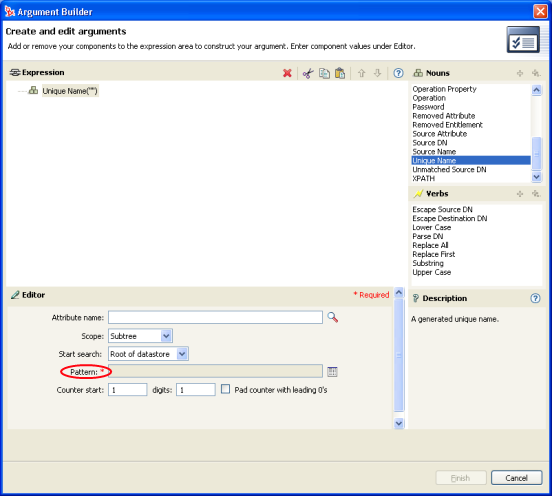Screen dimensions: 552x496
Task: Click the move down arrow icon
Action: click(x=377, y=73)
